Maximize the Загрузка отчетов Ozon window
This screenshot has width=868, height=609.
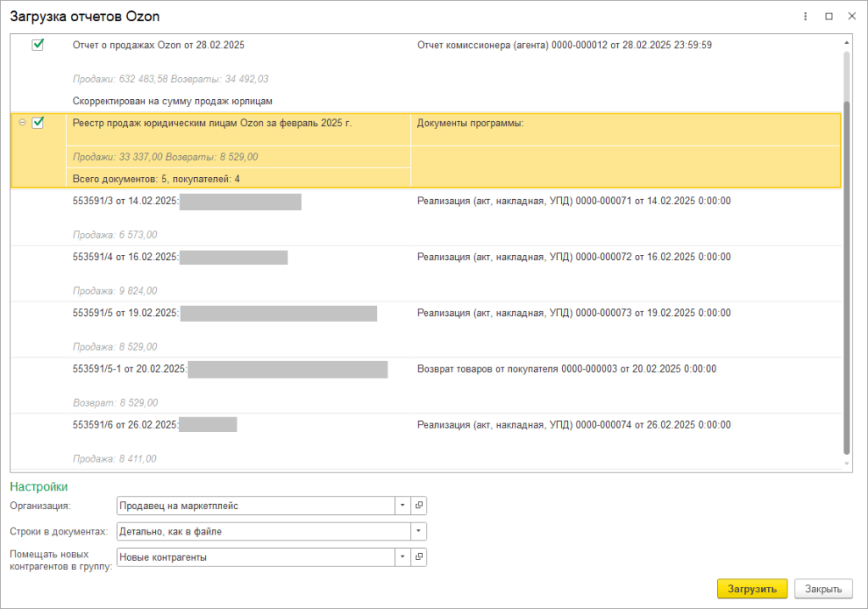click(828, 16)
